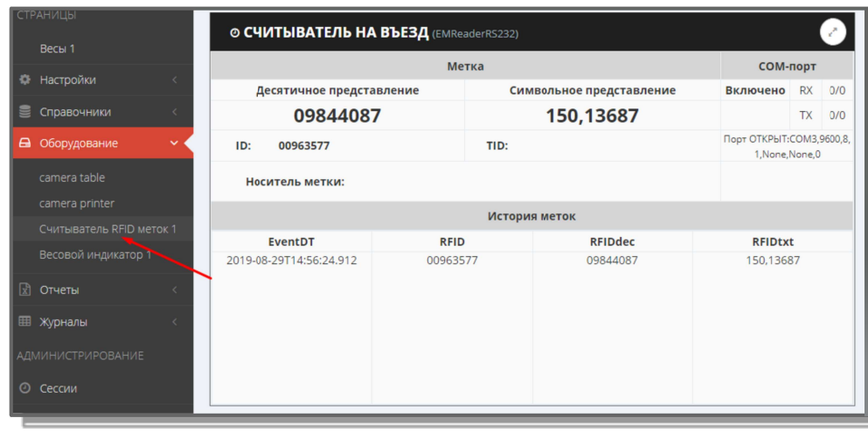The height and width of the screenshot is (432, 868).
Task: Click the 2019-08-29T14:56:24.912 history cell
Action: (292, 261)
